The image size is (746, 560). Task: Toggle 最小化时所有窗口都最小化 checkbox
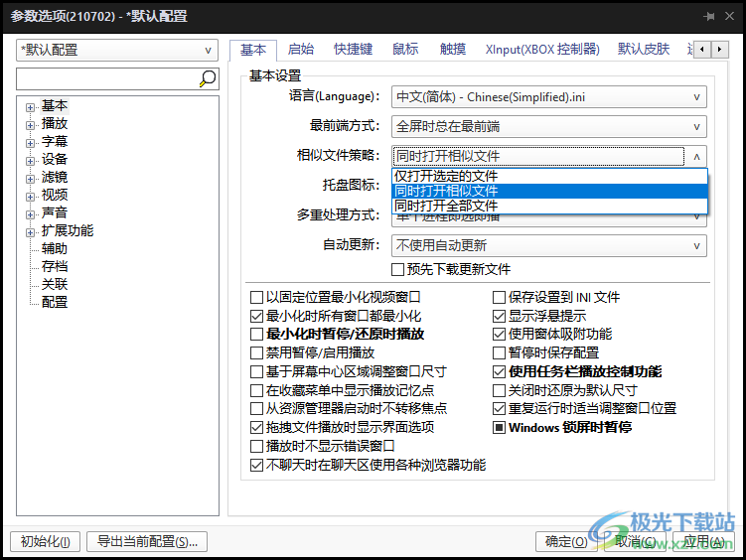click(x=257, y=316)
